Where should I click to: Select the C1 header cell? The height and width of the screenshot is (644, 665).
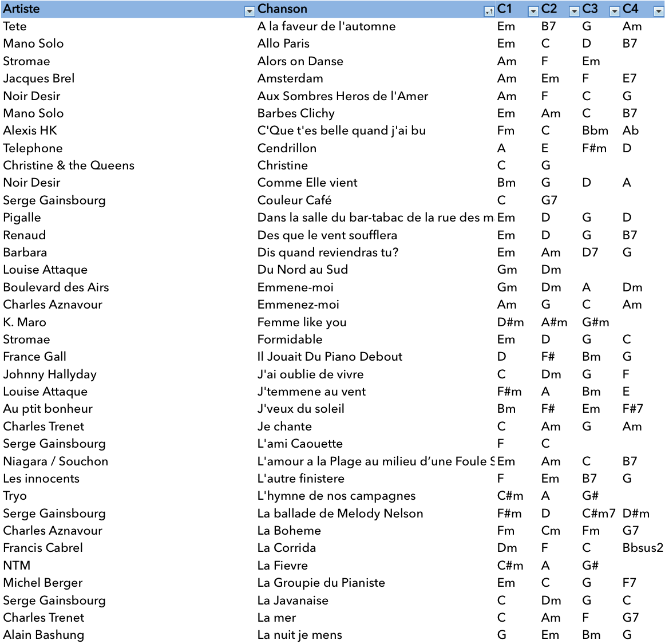[x=517, y=9]
